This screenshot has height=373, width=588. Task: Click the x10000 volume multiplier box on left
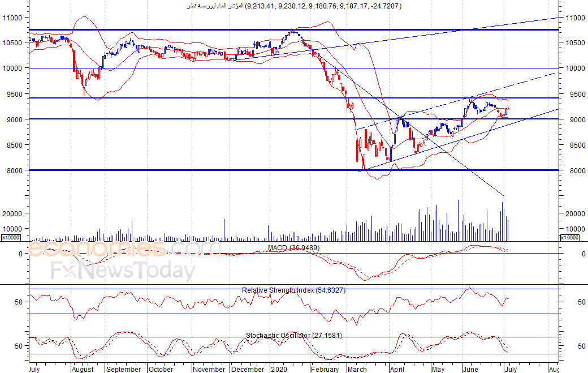pos(11,238)
